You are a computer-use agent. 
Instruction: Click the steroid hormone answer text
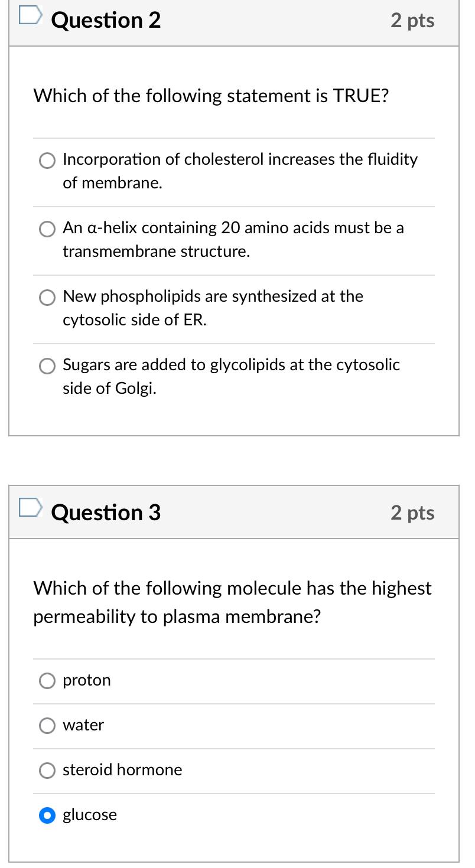tap(122, 771)
